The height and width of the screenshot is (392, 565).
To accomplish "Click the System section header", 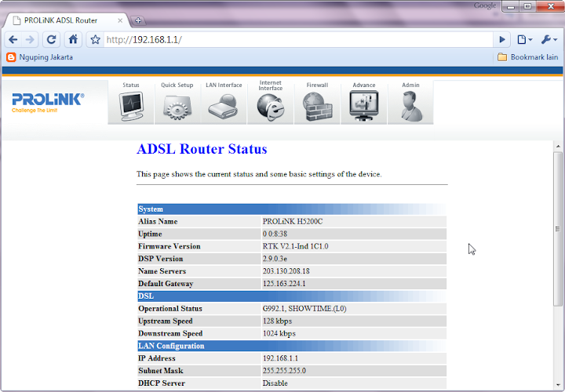I will [x=292, y=209].
